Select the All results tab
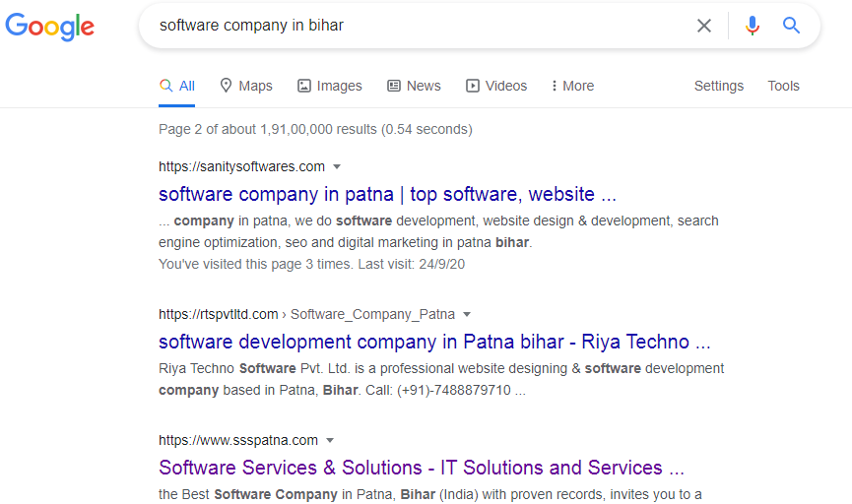The width and height of the screenshot is (852, 504). [176, 86]
